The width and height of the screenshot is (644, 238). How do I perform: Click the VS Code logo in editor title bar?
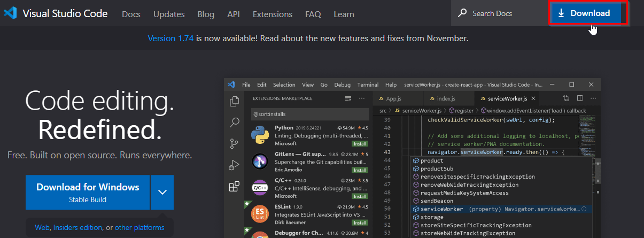pyautogui.click(x=231, y=85)
